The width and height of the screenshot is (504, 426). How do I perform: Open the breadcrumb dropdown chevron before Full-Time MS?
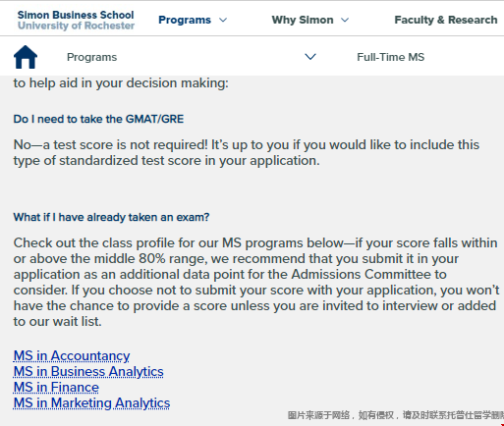tap(310, 57)
